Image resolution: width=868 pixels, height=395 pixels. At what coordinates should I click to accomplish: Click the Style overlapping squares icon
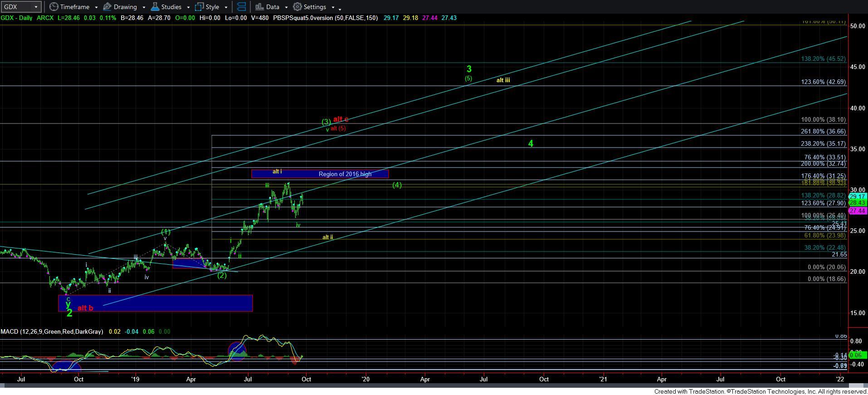coord(199,7)
